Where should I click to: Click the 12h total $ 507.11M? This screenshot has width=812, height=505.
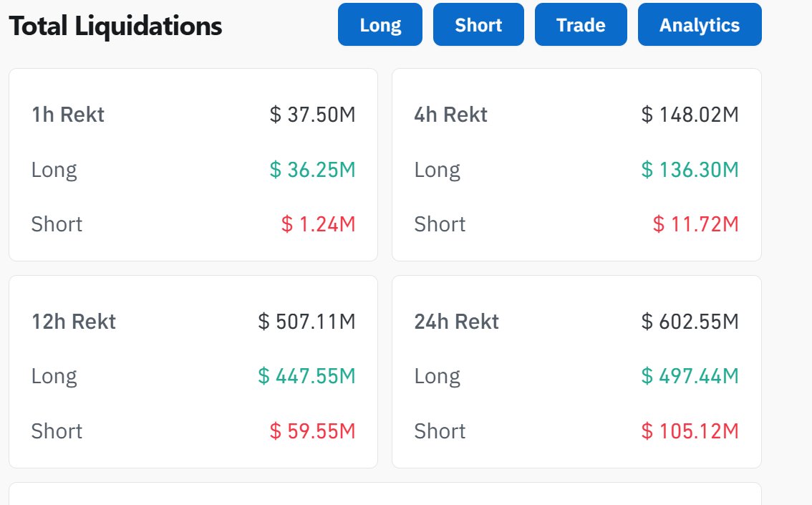(306, 322)
